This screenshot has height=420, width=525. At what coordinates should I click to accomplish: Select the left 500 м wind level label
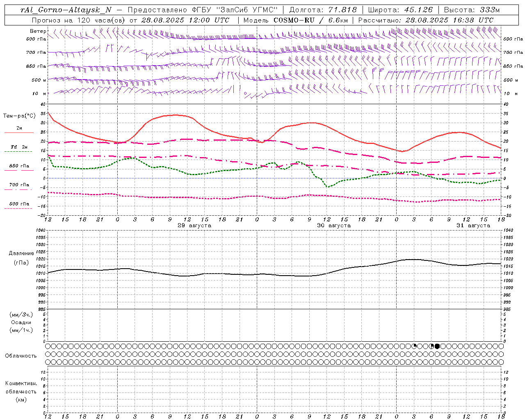pos(39,80)
